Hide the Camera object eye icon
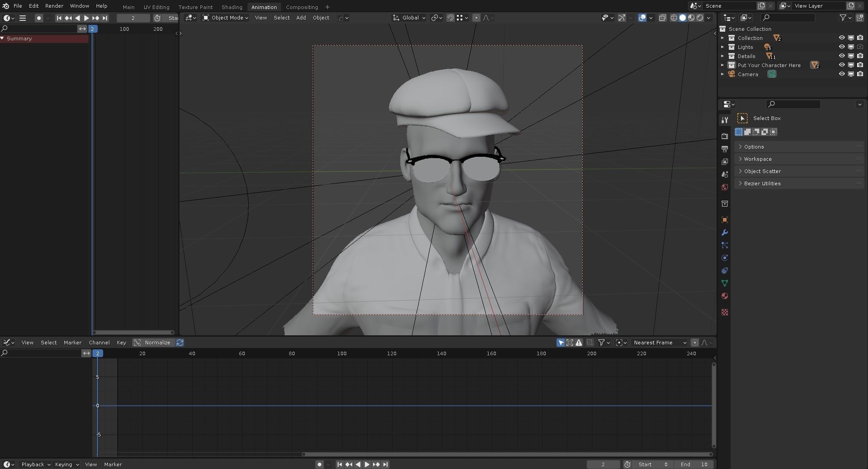 click(842, 74)
